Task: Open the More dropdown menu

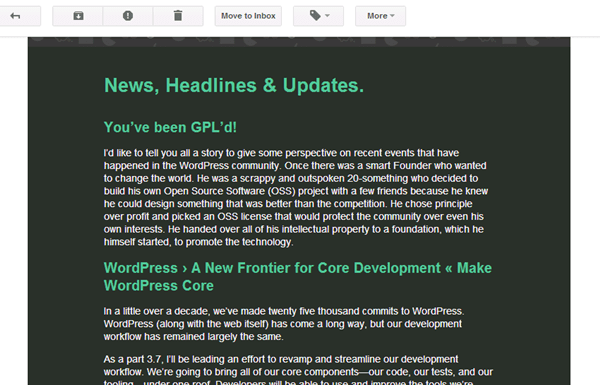Action: coord(380,16)
